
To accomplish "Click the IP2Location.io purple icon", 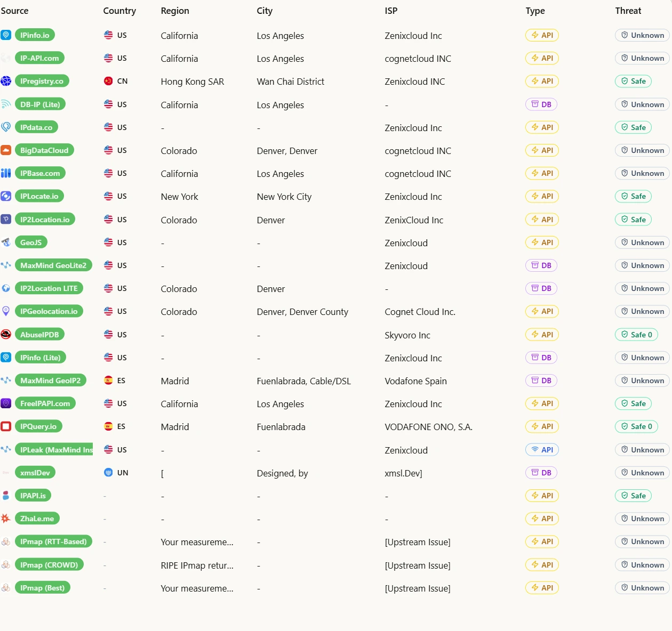I will coord(6,219).
